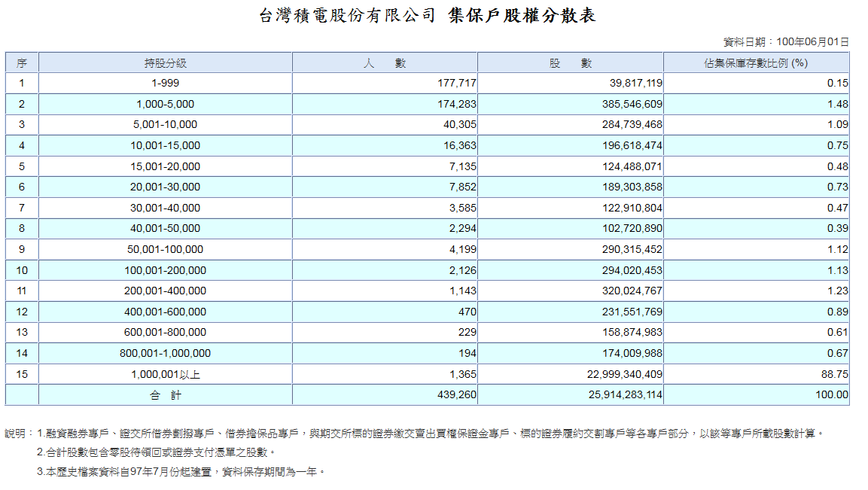
Task: Click holder count 1,143
Action: 463,291
